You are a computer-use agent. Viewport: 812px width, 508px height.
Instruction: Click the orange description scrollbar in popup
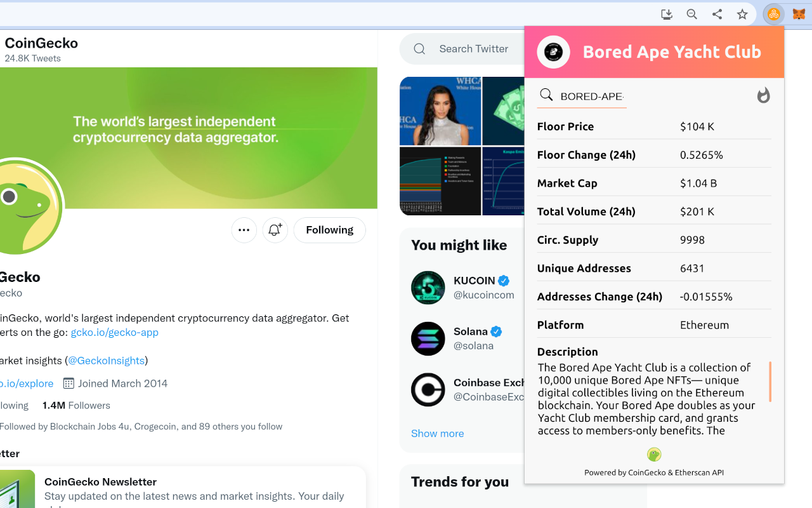point(770,382)
